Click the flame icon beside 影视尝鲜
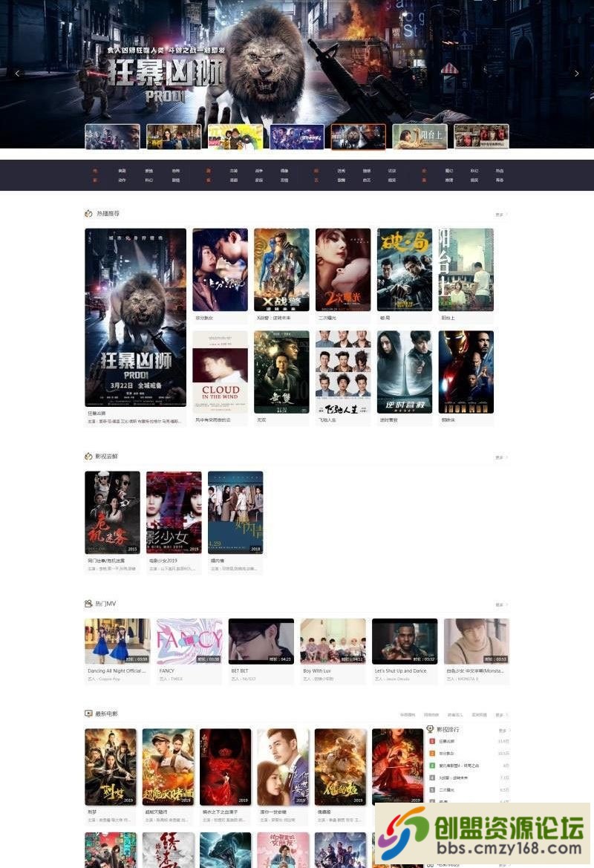 pyautogui.click(x=88, y=456)
